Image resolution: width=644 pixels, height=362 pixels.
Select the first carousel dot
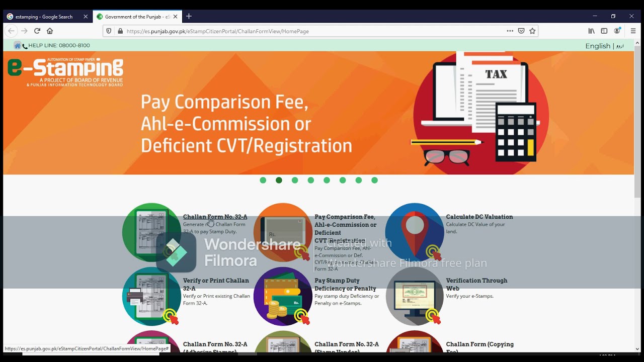(x=263, y=180)
